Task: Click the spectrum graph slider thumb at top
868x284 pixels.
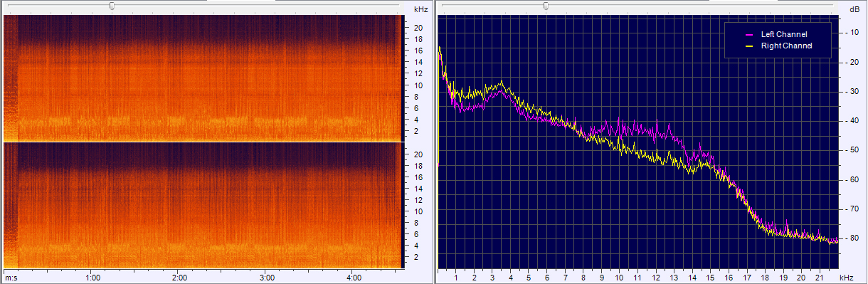Action: [546, 6]
